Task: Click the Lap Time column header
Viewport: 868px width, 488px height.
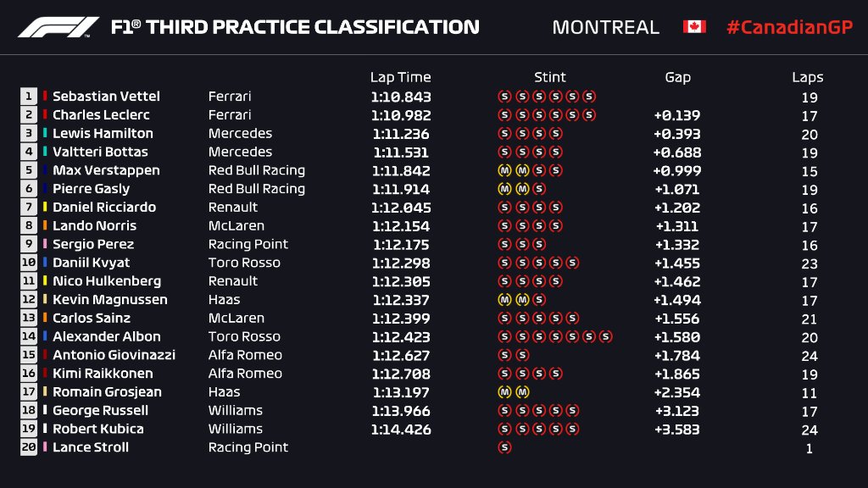Action: pos(400,77)
